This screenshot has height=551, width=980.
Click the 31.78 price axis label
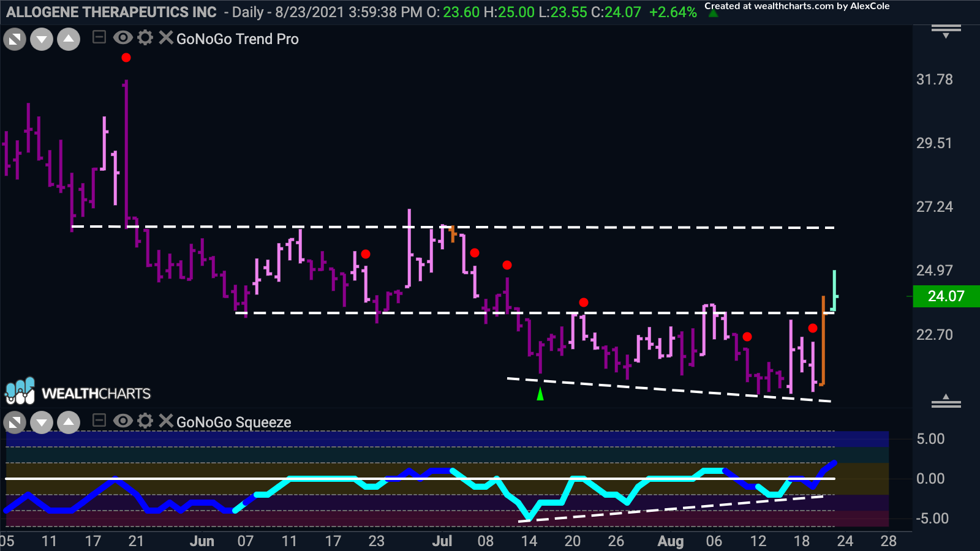click(x=935, y=80)
